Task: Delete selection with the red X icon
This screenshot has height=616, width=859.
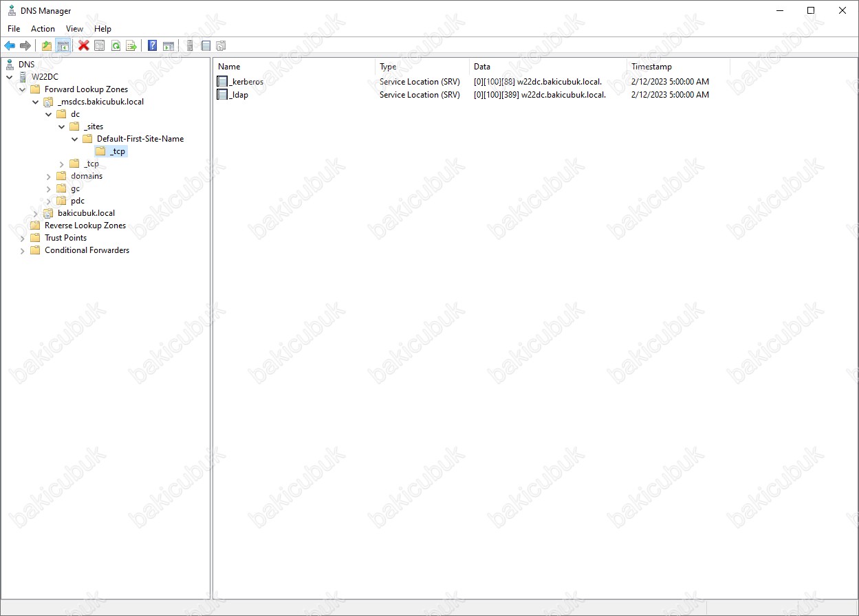Action: point(84,46)
